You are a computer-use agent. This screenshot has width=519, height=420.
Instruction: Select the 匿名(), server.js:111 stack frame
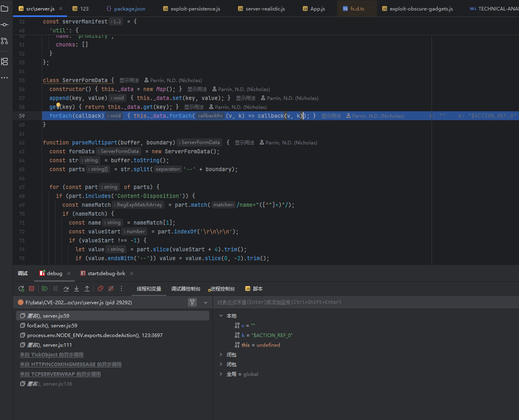(x=113, y=345)
